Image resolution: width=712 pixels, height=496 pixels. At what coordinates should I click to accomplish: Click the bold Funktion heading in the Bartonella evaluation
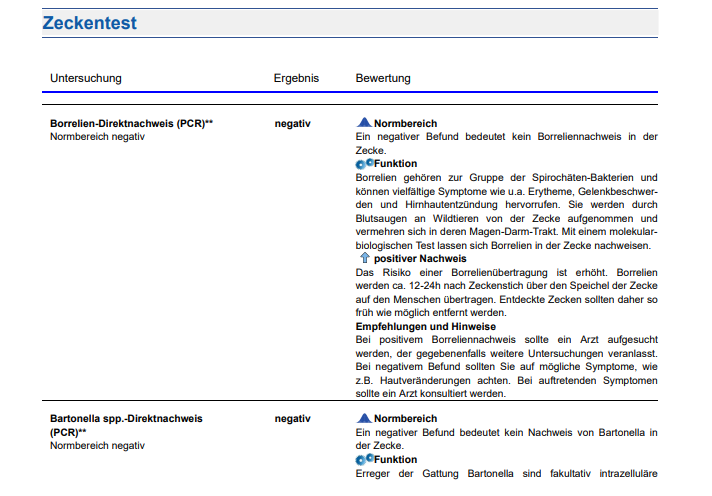[x=395, y=460]
